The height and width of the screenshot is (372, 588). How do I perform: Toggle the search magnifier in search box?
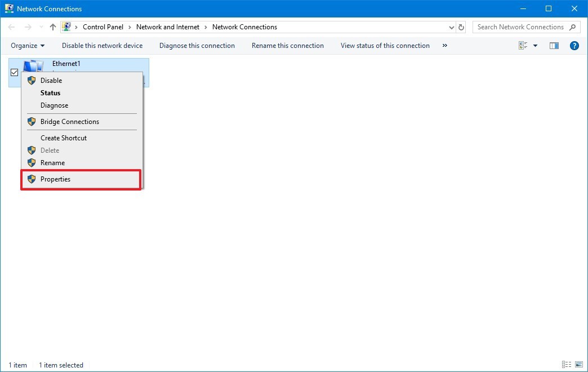point(573,26)
